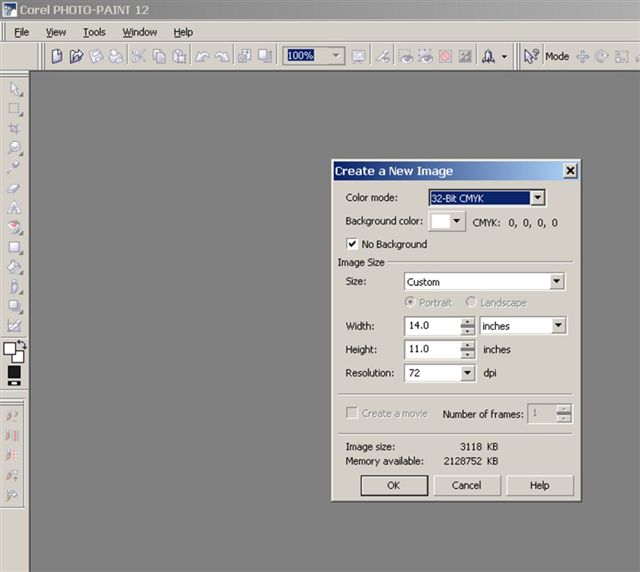Click the Open file folder icon
640x572 pixels.
tap(76, 57)
